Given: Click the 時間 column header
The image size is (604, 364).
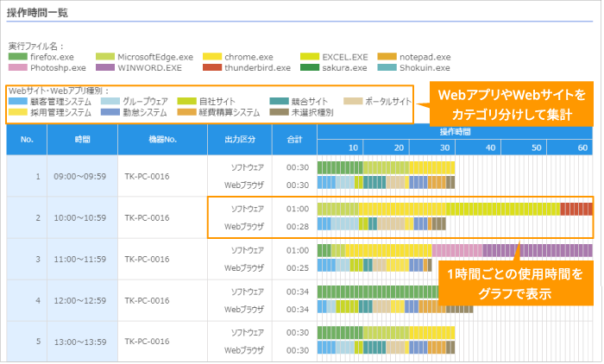Looking at the screenshot, I should (83, 140).
